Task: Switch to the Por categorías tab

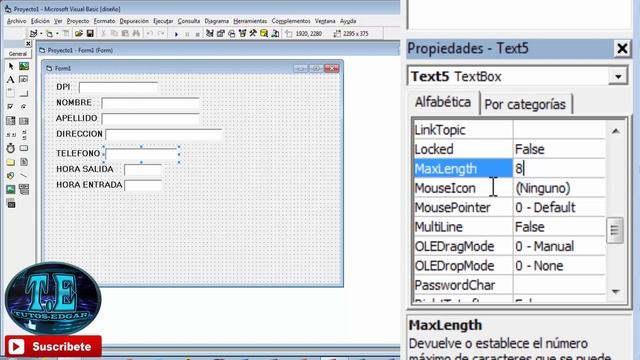Action: point(525,104)
